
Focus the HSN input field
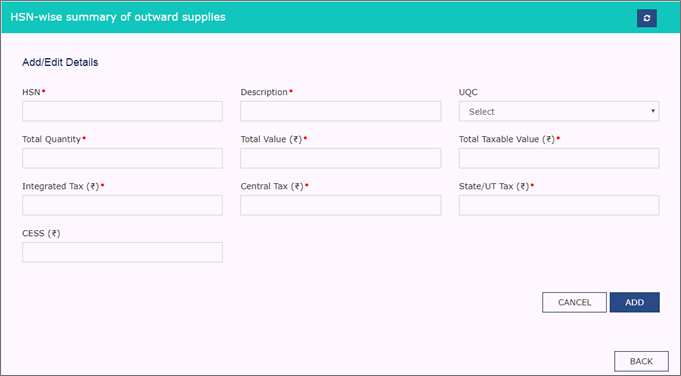pos(122,112)
